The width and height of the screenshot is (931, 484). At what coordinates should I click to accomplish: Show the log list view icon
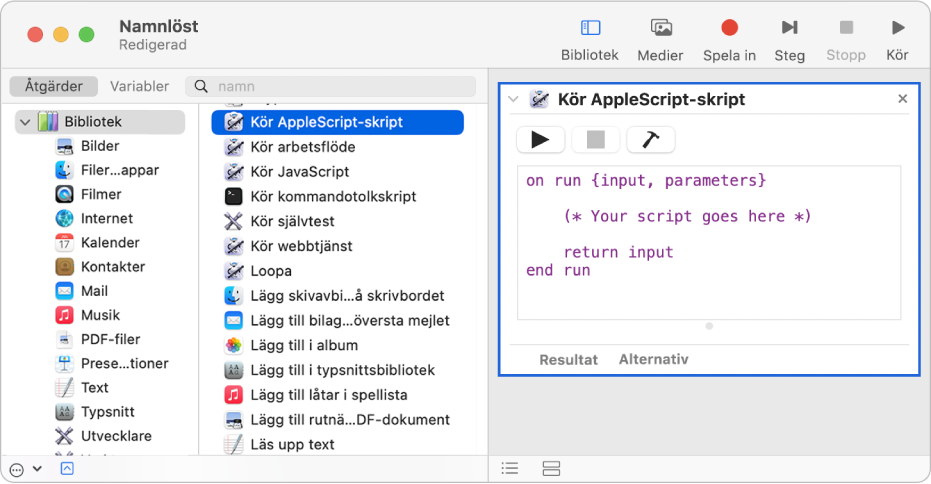pos(510,468)
